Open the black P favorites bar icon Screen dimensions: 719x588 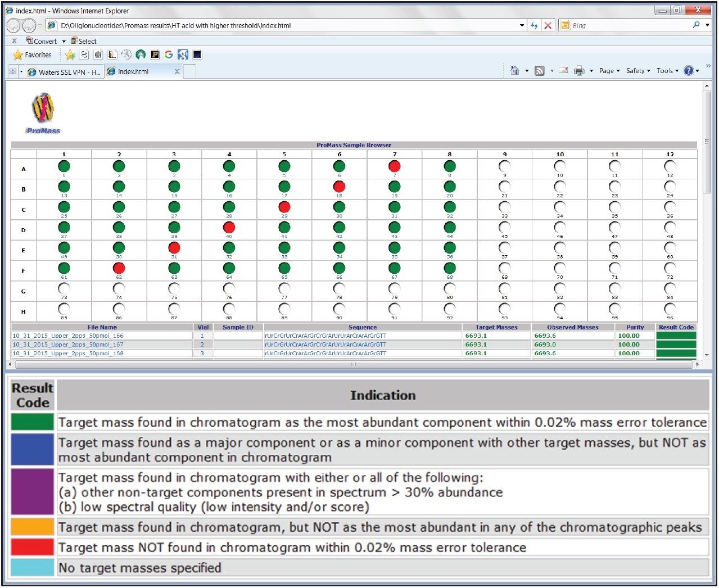155,55
